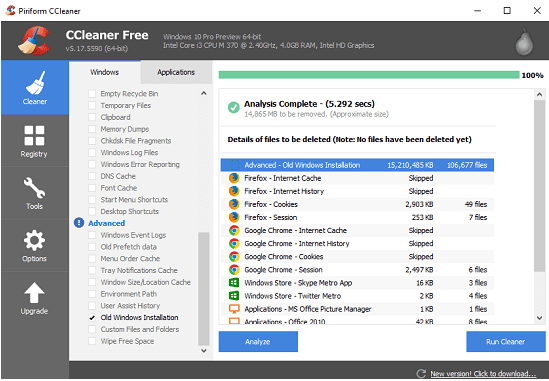Open the new version download link
549x381 pixels.
pyautogui.click(x=483, y=374)
